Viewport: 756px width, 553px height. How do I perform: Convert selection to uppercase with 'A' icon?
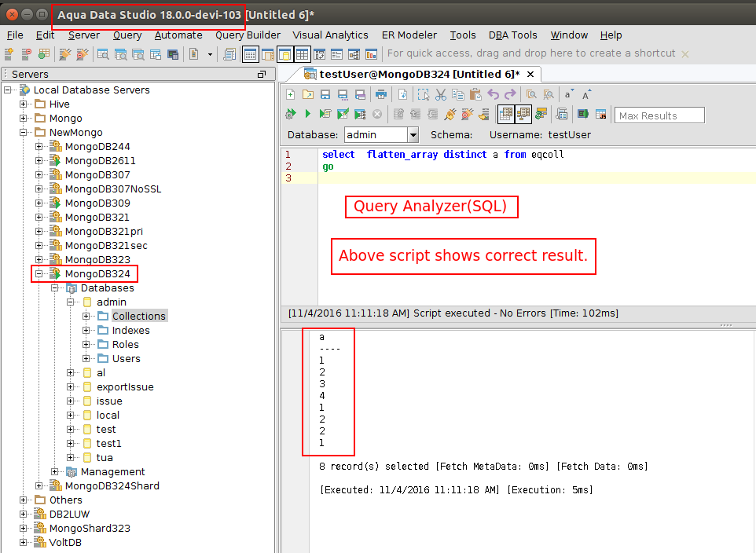pos(586,94)
